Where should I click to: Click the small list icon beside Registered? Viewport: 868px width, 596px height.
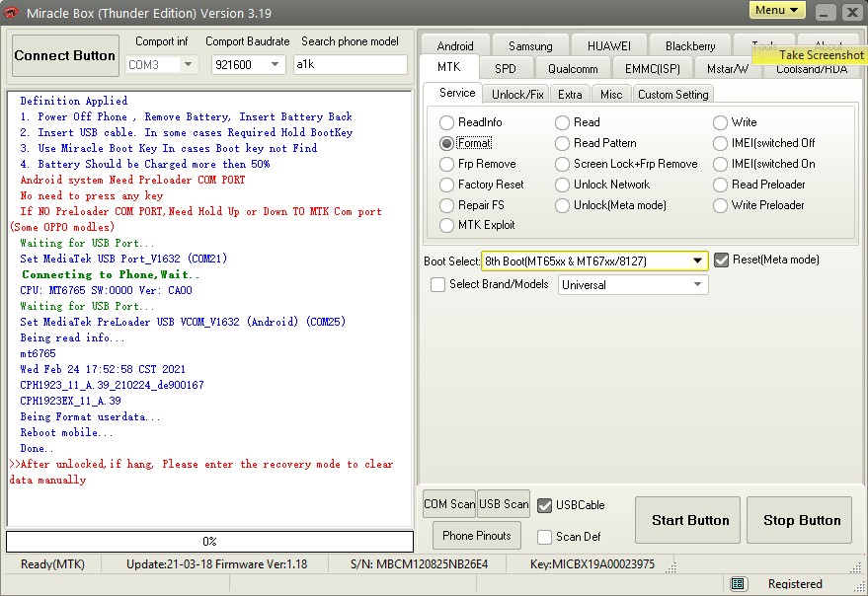pyautogui.click(x=737, y=584)
